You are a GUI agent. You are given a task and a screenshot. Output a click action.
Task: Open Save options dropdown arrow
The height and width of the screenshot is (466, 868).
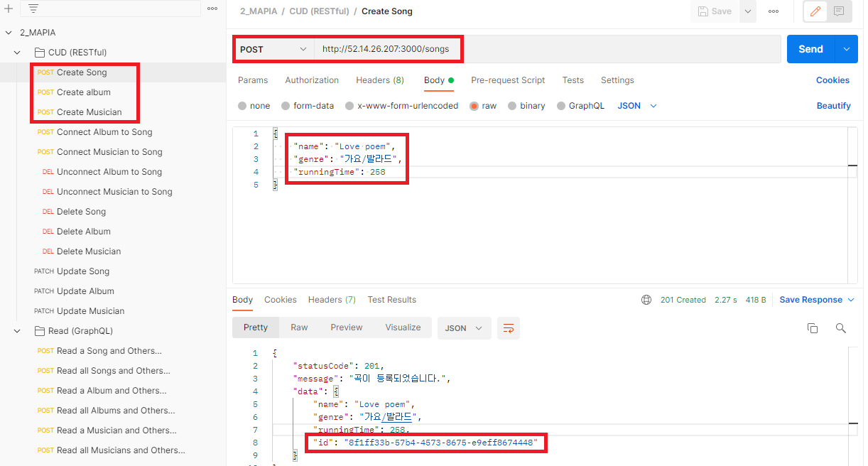[747, 11]
